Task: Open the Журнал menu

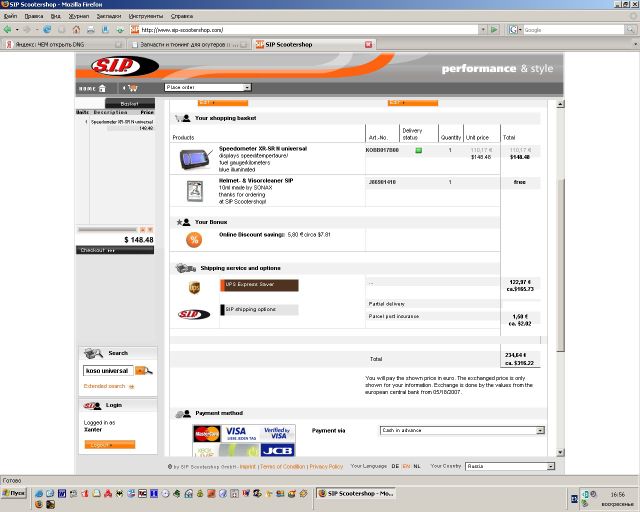Action: [79, 16]
